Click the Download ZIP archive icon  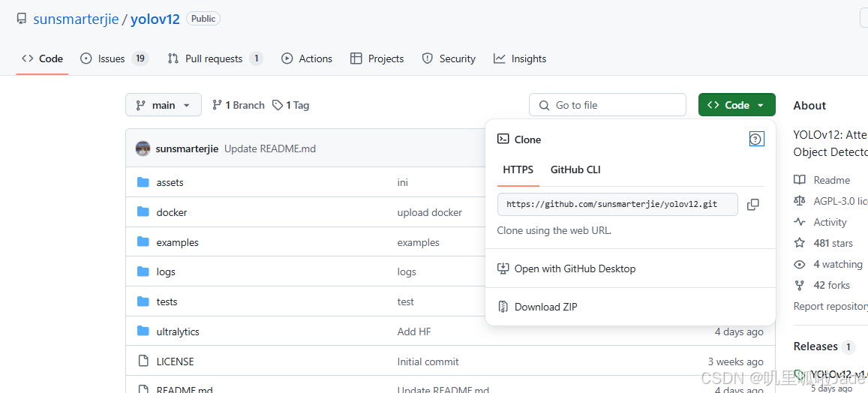[503, 307]
